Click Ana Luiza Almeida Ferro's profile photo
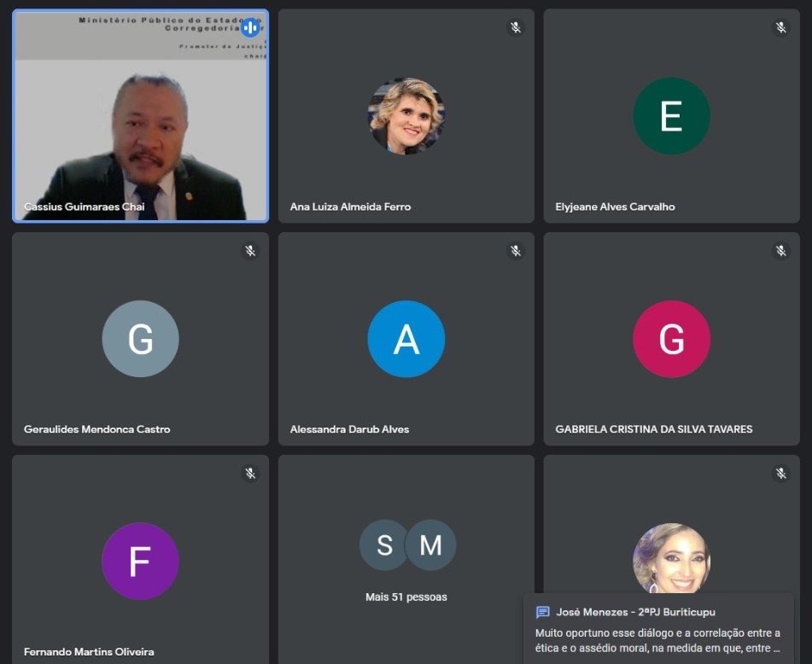Screen dimensions: 812x664 click(x=406, y=116)
